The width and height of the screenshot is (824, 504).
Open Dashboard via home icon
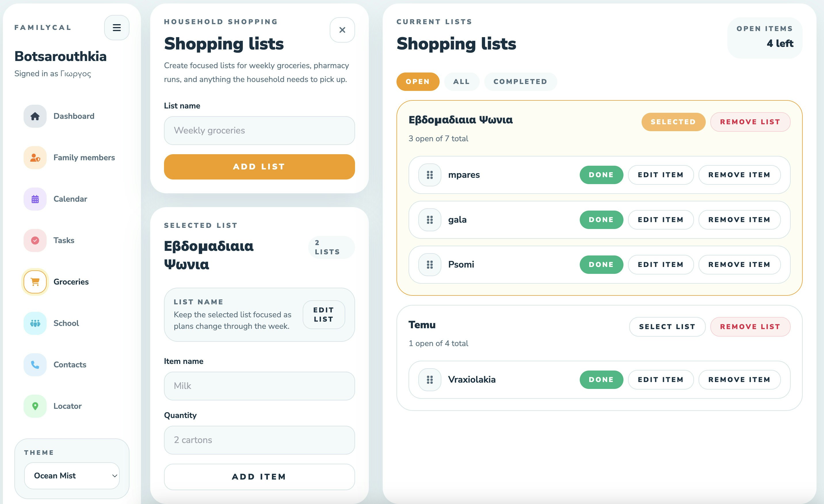tap(35, 116)
